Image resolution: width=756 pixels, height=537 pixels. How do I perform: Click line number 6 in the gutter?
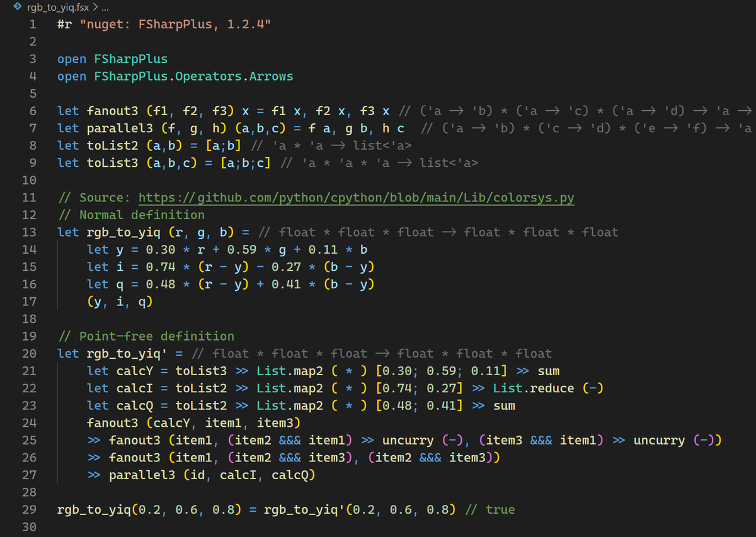[33, 111]
